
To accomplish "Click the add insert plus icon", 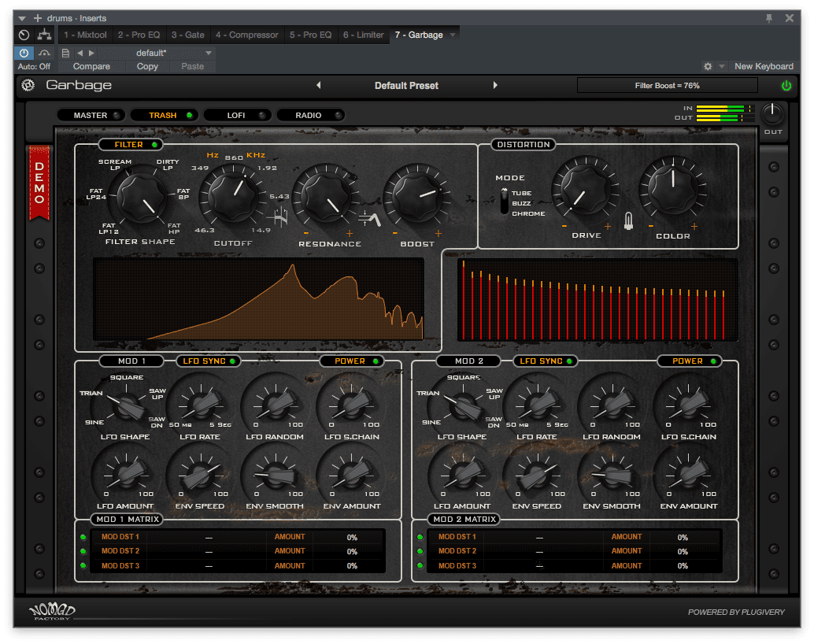I will click(37, 18).
